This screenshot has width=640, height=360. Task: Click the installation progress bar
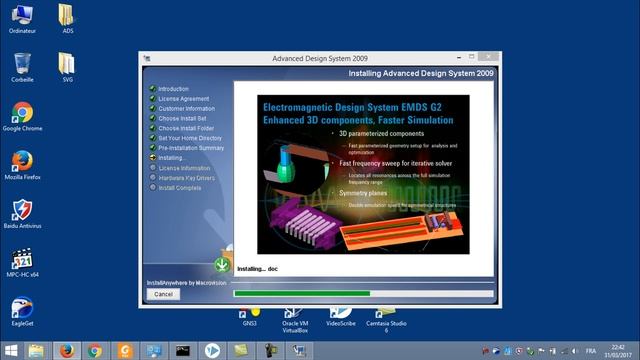363,293
